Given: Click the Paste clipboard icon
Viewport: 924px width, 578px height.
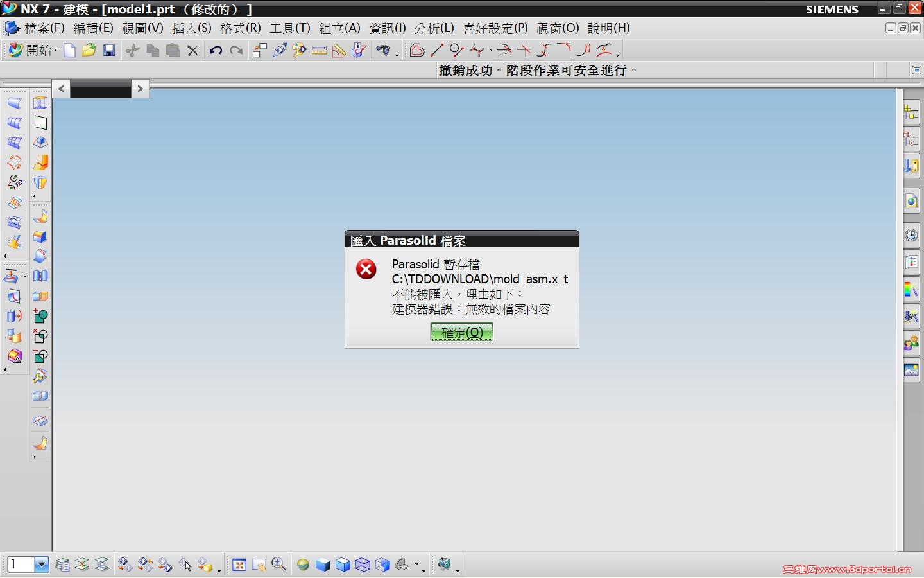Looking at the screenshot, I should point(173,50).
